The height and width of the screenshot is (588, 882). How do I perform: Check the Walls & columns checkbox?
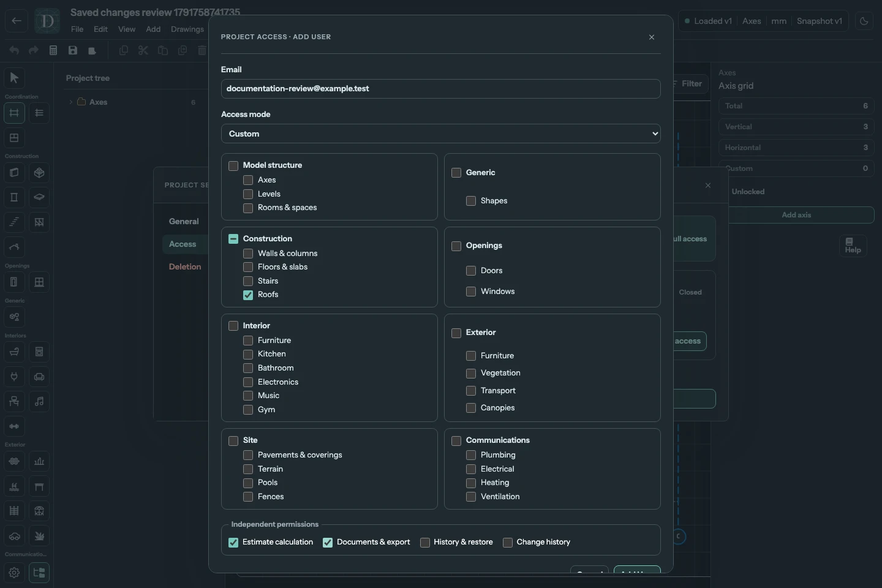248,254
